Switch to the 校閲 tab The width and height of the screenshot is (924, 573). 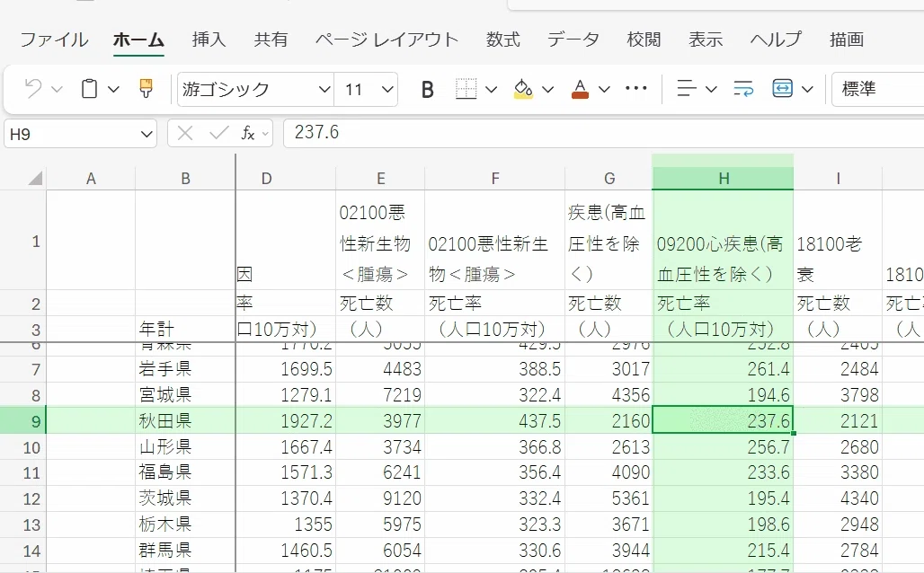click(644, 40)
